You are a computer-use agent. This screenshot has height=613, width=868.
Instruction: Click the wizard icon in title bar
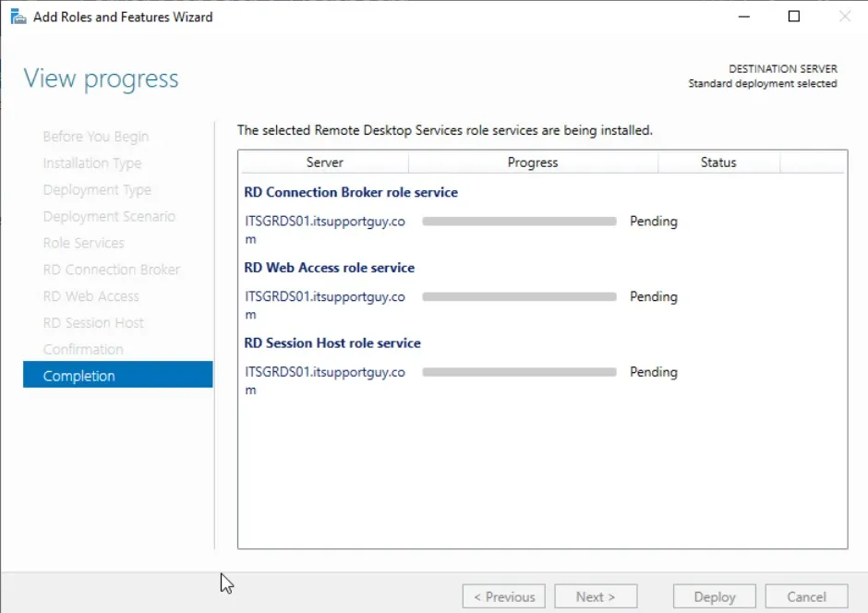tap(18, 17)
